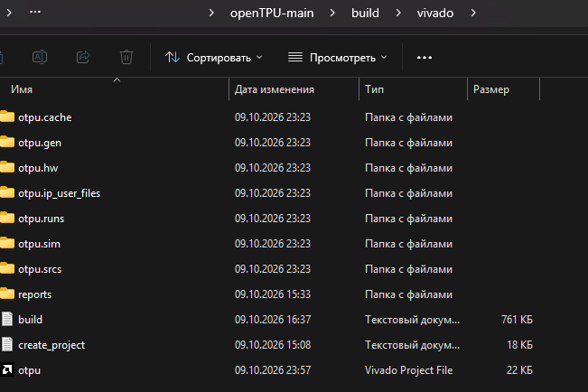Click Папка с файлами type of otpu.cache

point(408,117)
